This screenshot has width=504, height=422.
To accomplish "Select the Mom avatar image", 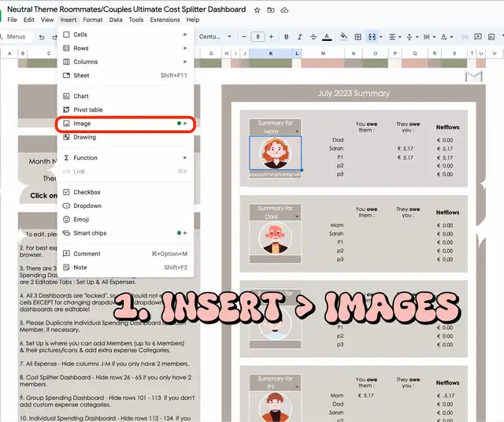I will point(275,153).
